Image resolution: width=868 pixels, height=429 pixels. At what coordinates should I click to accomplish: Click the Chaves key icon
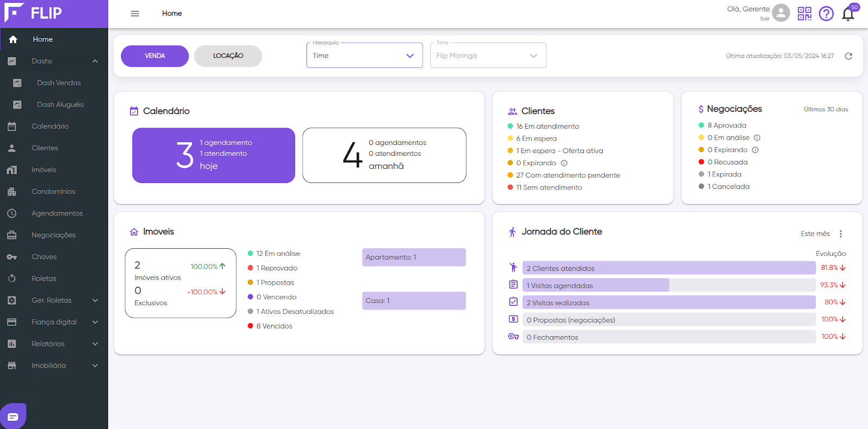[12, 257]
